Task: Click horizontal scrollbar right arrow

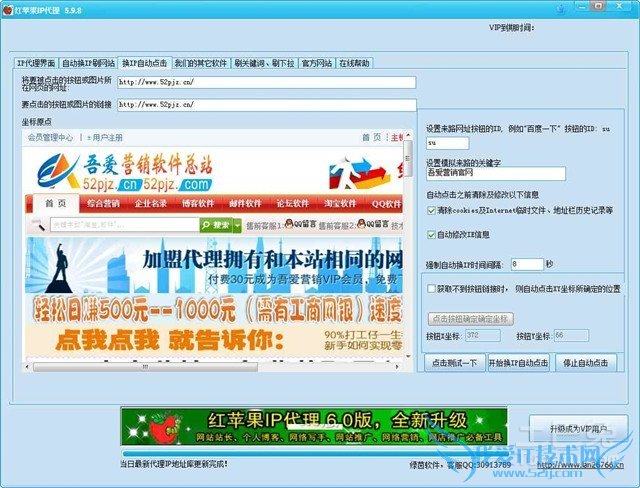Action: [x=397, y=367]
